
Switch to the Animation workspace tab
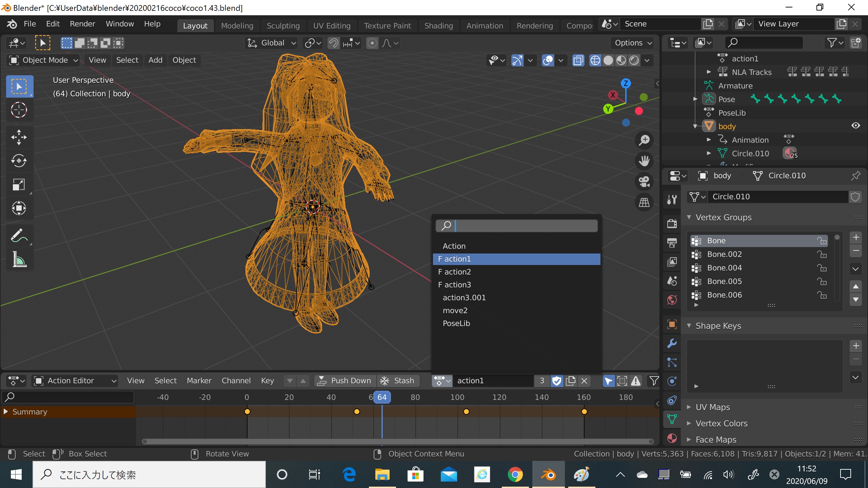click(485, 26)
